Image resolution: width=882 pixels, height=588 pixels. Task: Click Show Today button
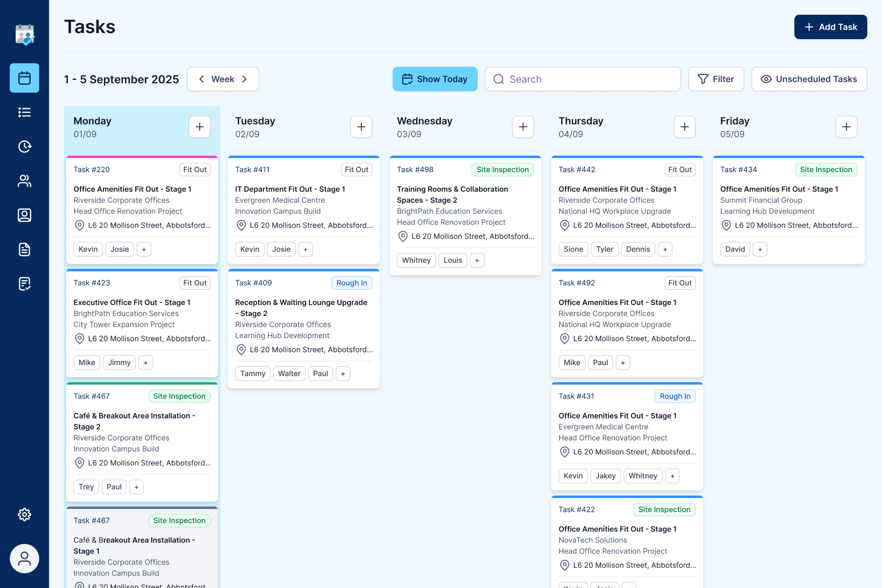click(435, 79)
